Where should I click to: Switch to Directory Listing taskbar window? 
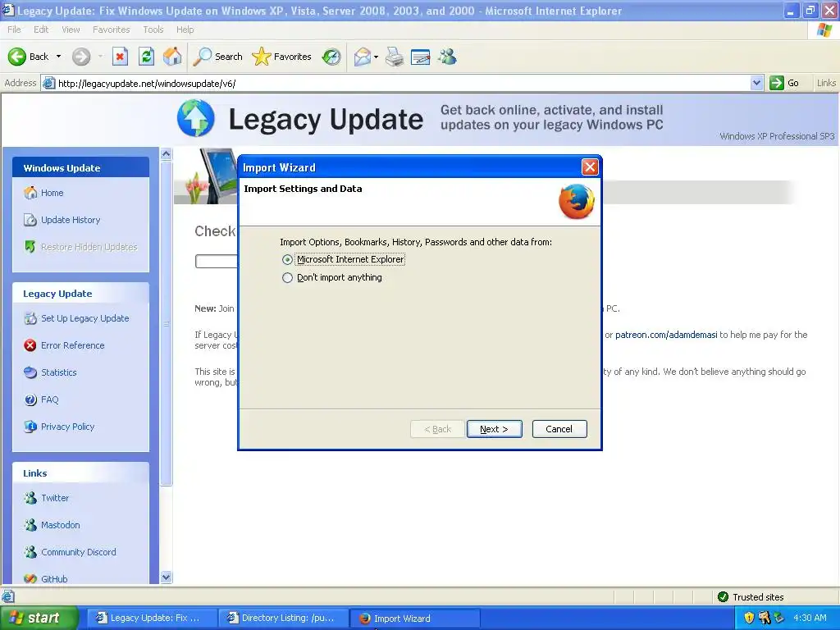click(283, 618)
